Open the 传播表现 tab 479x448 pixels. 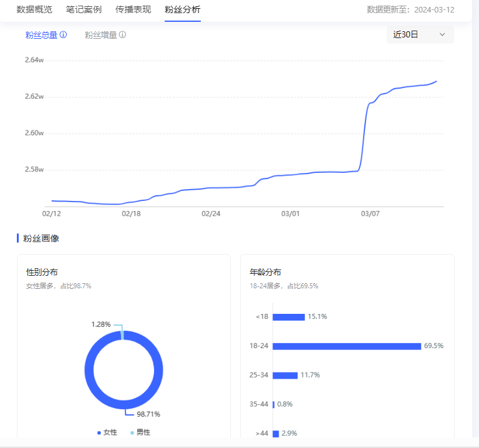133,9
